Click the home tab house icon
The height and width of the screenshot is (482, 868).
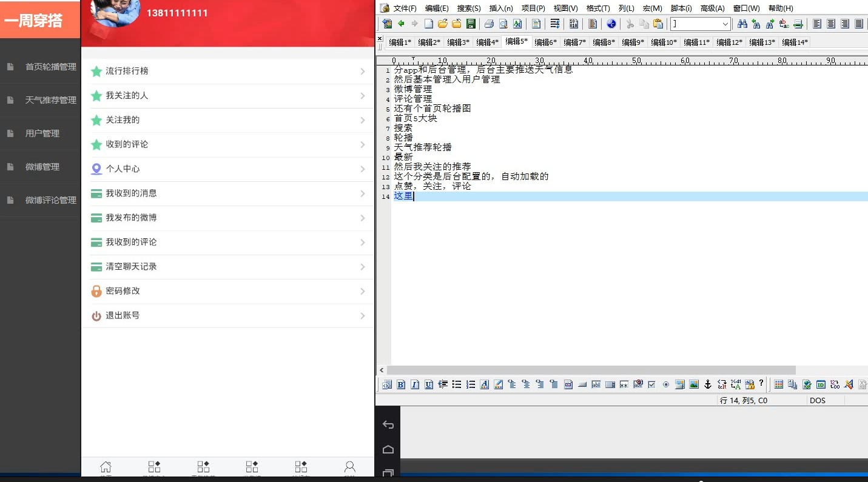pos(106,467)
